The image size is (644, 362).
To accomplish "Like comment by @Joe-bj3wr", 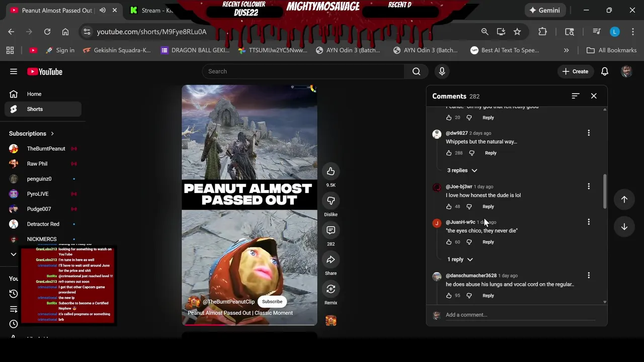I will coord(449,207).
